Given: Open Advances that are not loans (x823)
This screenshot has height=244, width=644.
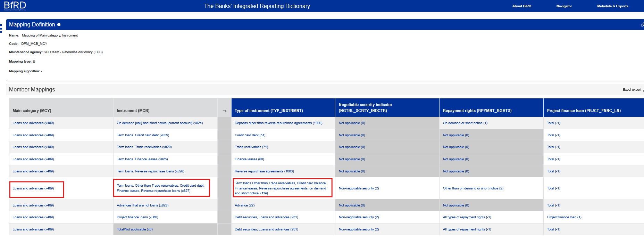Looking at the screenshot, I should tap(143, 205).
